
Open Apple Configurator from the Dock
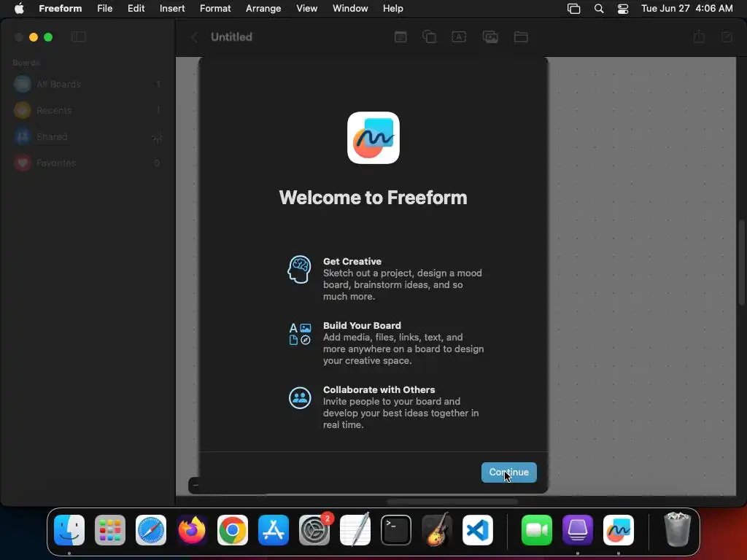578,530
